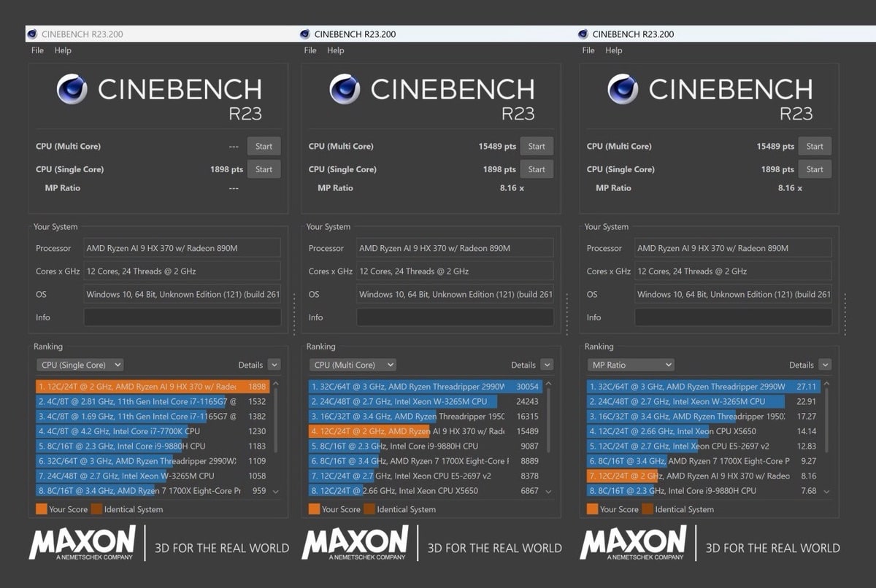This screenshot has height=588, width=876.
Task: Open the Help menu in the rightmost window
Action: tap(614, 50)
